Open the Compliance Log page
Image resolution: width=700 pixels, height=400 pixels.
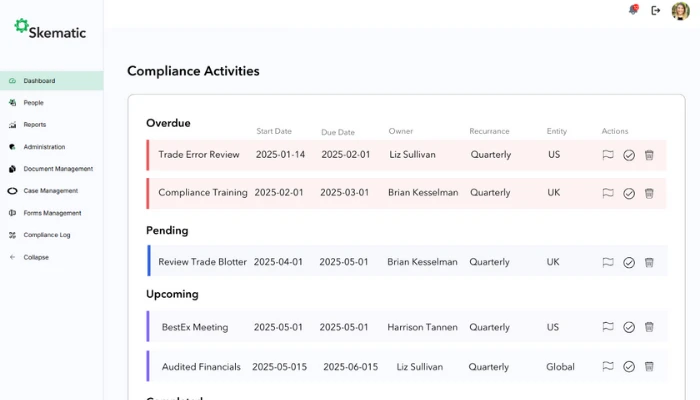click(47, 235)
